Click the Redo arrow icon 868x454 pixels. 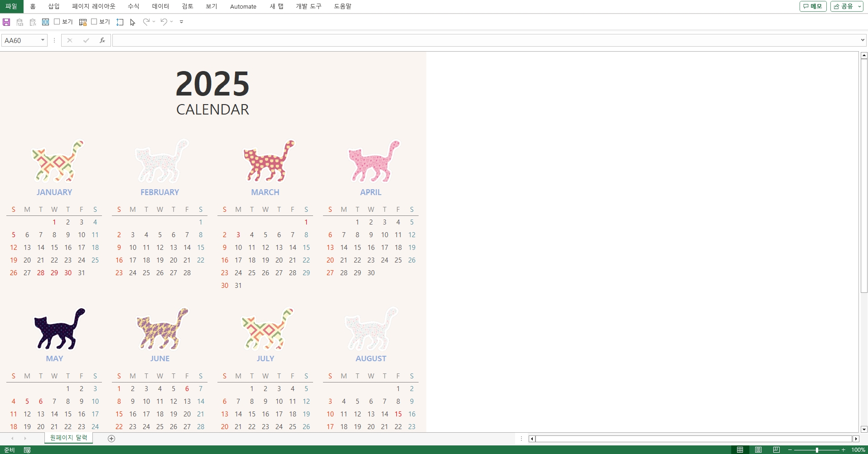(146, 22)
